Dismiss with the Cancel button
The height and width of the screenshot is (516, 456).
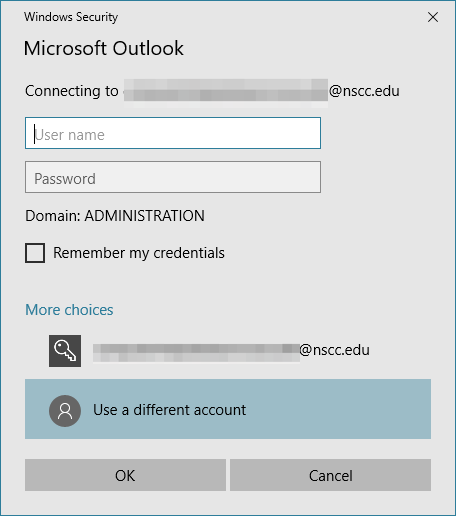pos(330,475)
